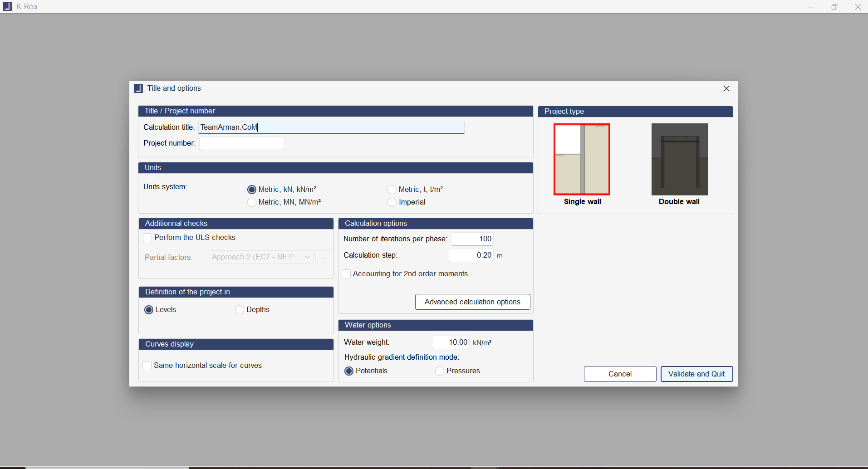Edit the Water weight value
Screen dimensions: 868x469
(451, 342)
